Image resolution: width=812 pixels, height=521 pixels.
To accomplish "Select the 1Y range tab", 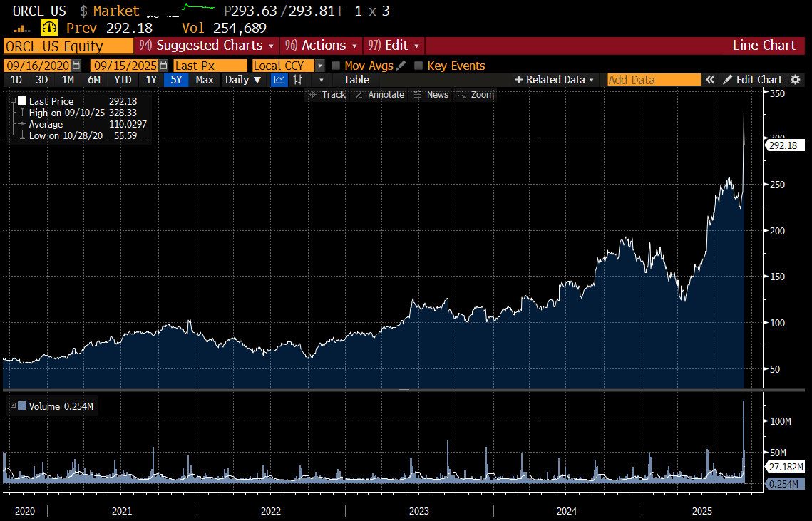I will point(150,80).
